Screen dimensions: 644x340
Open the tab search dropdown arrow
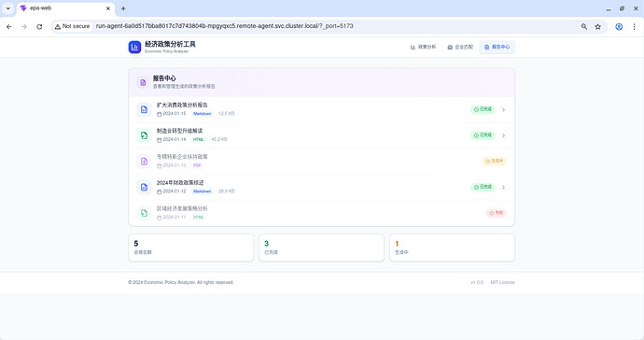(7, 8)
